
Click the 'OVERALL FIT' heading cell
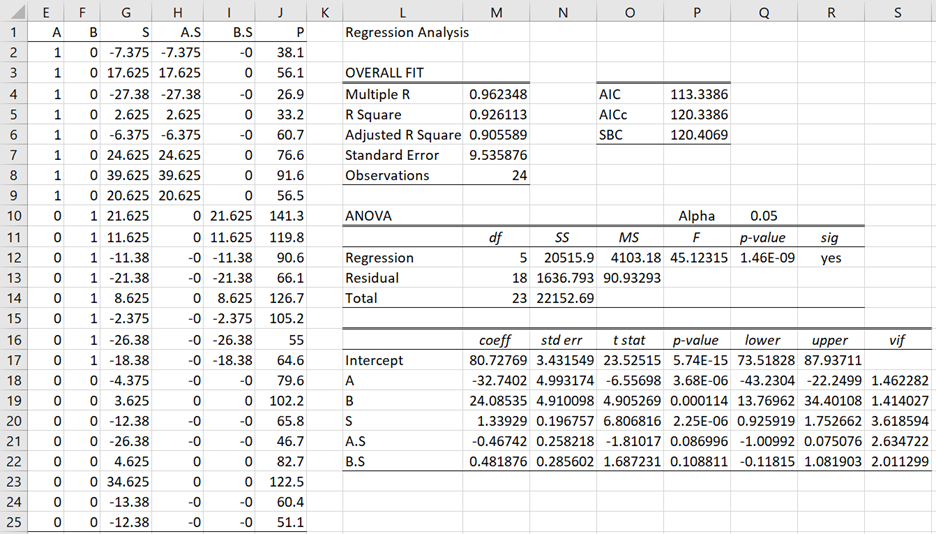click(384, 73)
